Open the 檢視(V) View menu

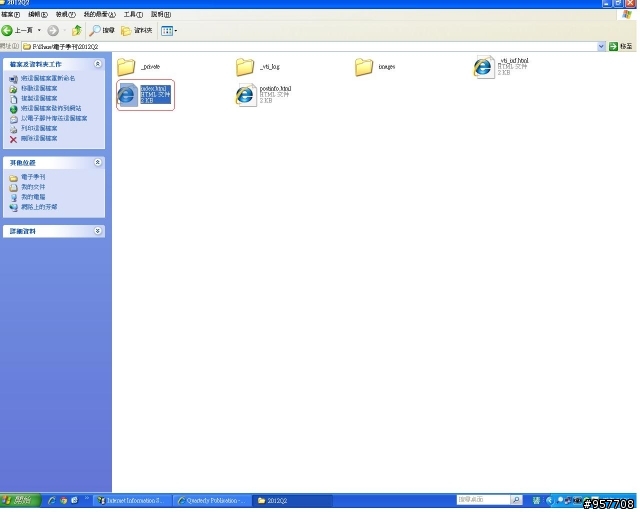click(x=65, y=15)
